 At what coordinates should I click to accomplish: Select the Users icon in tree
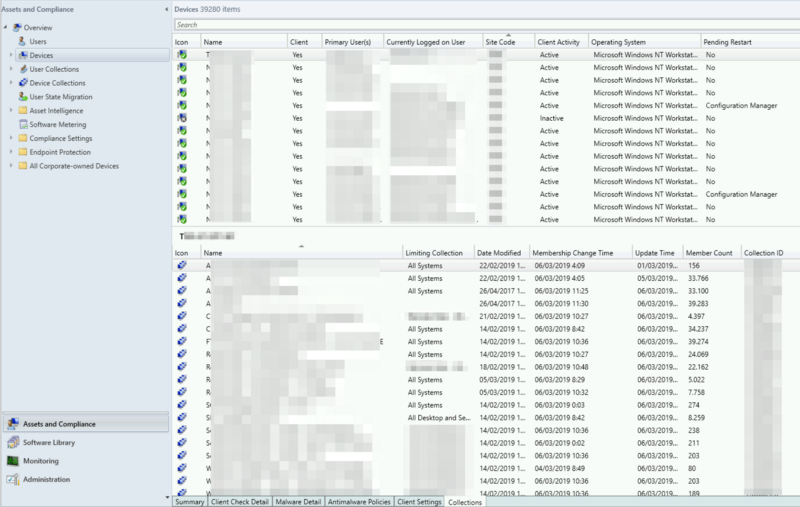22,41
